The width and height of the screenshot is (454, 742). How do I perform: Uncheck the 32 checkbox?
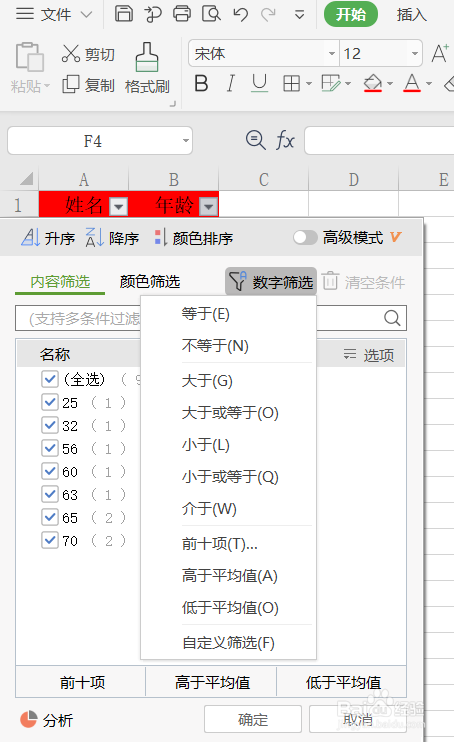50,425
